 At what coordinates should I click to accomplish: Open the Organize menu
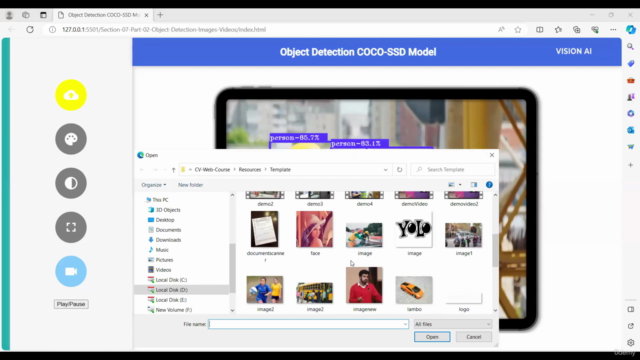[153, 185]
